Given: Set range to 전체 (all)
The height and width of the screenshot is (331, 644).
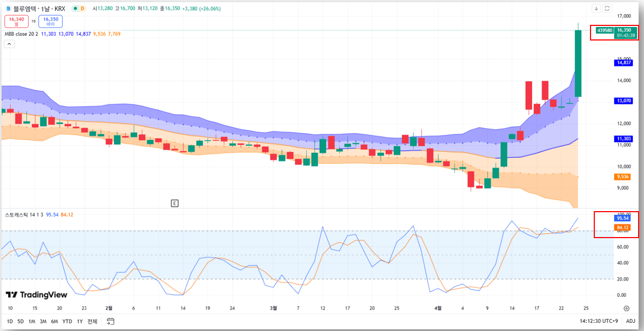Looking at the screenshot, I should [x=92, y=322].
